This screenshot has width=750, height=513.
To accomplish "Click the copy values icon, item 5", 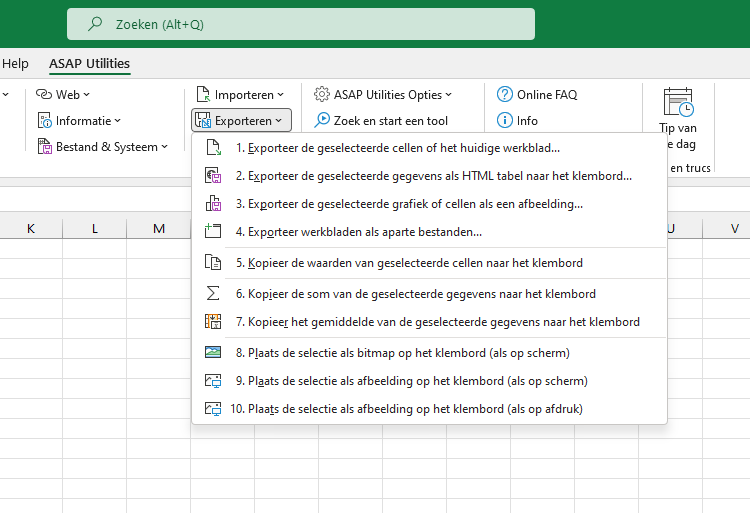I will pyautogui.click(x=213, y=262).
